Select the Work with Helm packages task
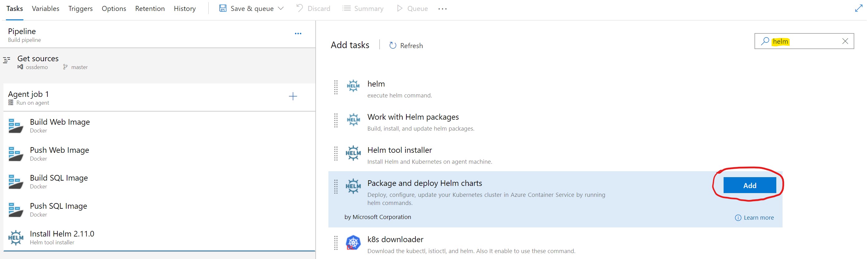The image size is (868, 259). pyautogui.click(x=555, y=122)
